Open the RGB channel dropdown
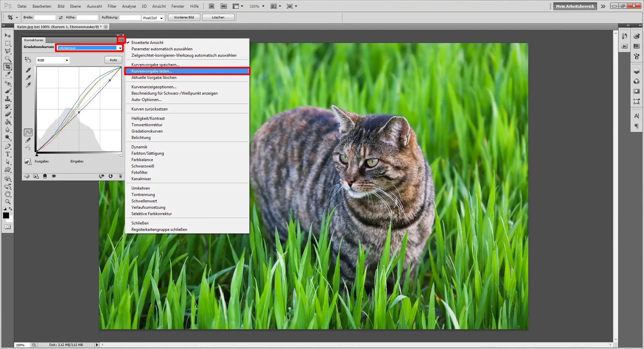This screenshot has height=349, width=644. coord(53,60)
